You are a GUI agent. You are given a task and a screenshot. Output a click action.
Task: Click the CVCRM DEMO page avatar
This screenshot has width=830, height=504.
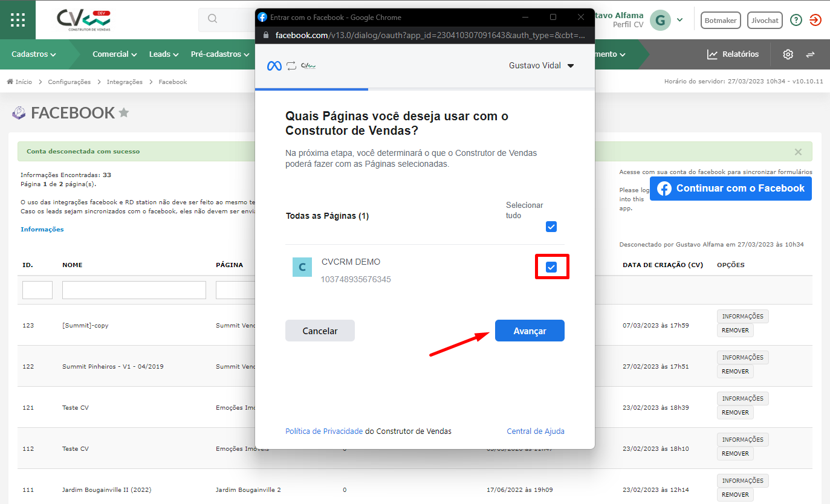point(302,267)
